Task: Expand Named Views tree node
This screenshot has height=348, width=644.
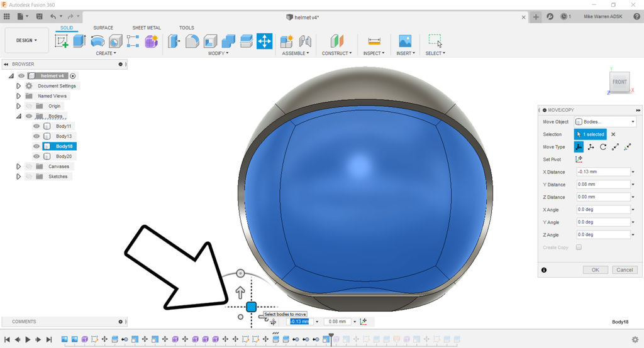Action: pyautogui.click(x=18, y=96)
